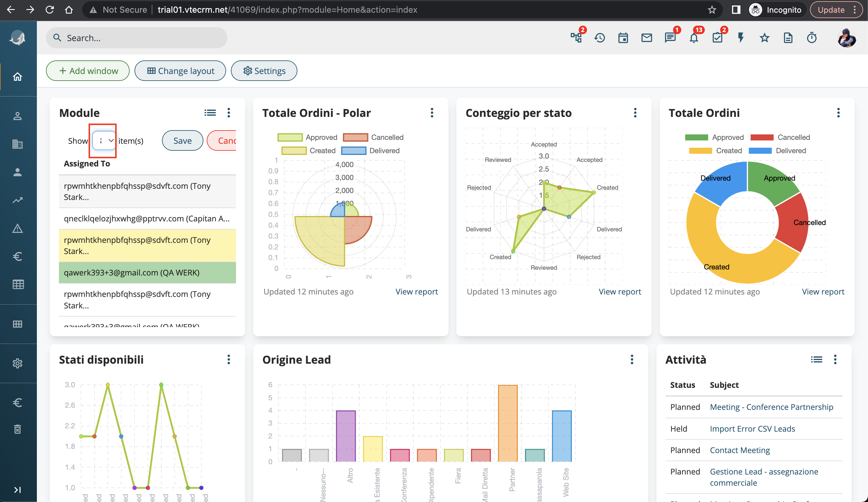The image size is (868, 502).
Task: Click the lightning bolt quick-create icon
Action: [x=741, y=37]
